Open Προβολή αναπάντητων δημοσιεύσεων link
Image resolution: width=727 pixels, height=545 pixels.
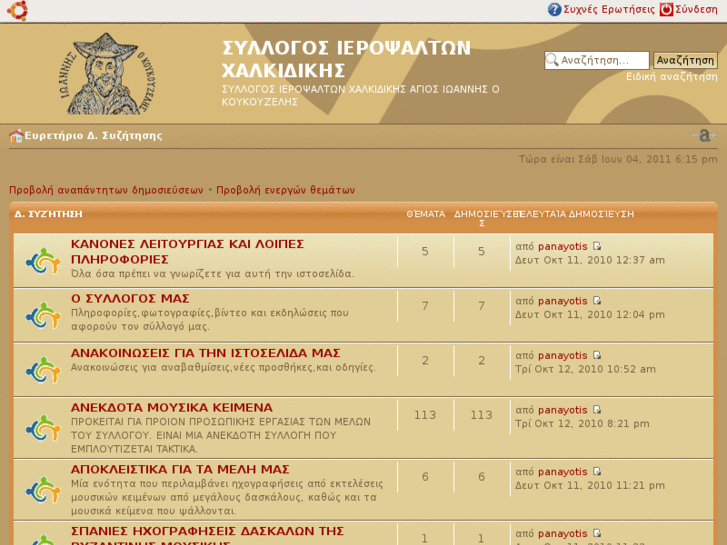point(106,190)
